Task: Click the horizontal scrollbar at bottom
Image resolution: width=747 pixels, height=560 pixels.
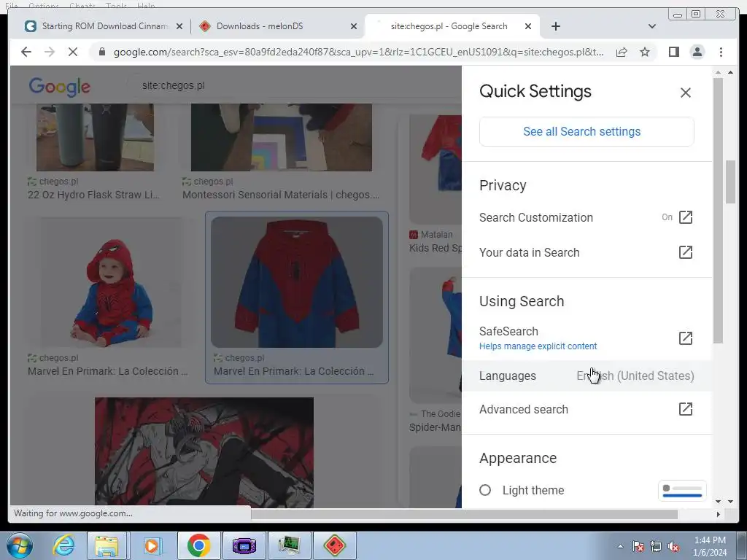Action: pyautogui.click(x=465, y=514)
